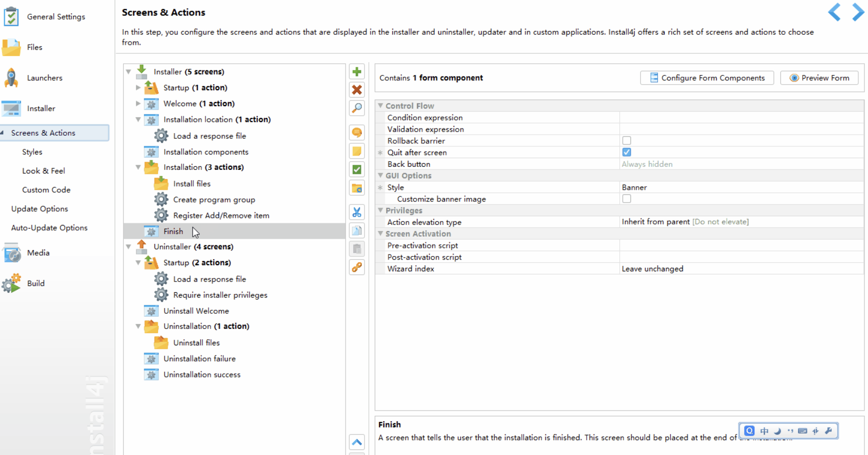Select Create program group action
Screen dimensions: 868x455
[x=214, y=199]
